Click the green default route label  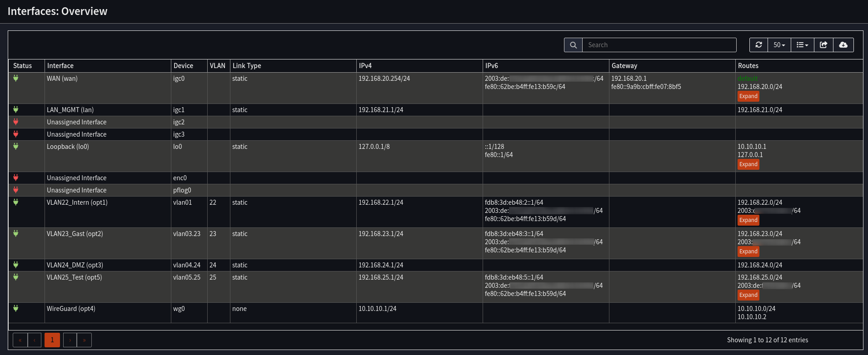[748, 79]
